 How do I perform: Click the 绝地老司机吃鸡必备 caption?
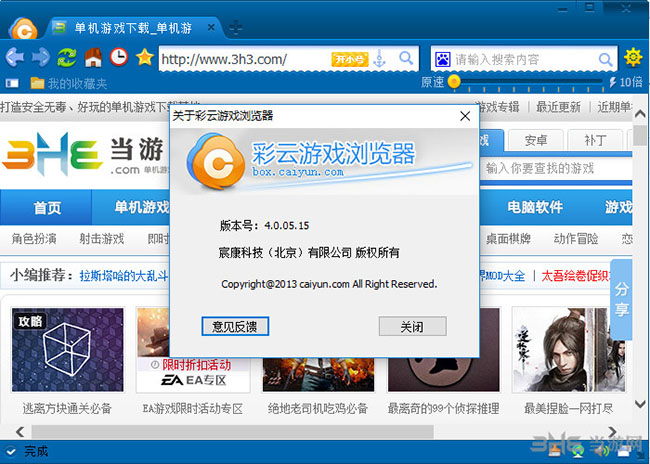318,409
